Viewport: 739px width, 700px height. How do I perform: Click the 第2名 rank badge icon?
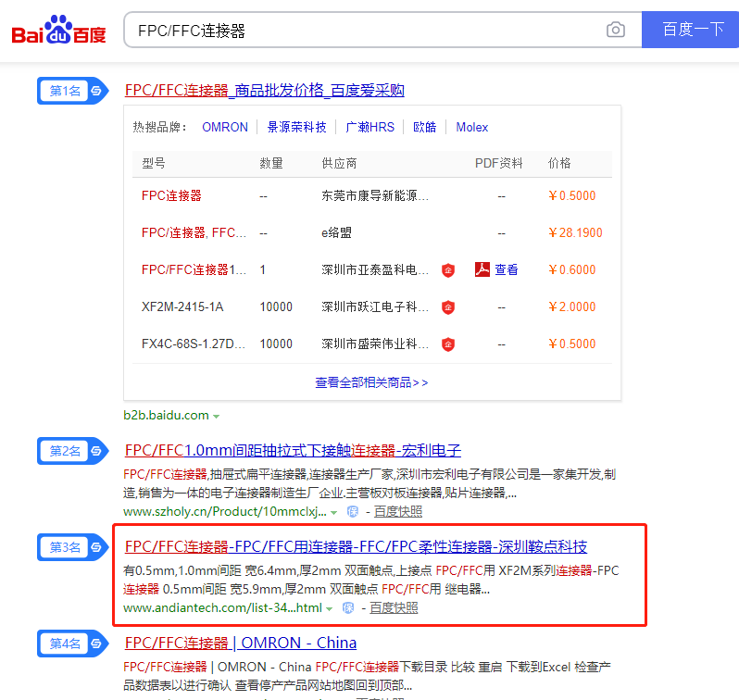click(x=73, y=451)
